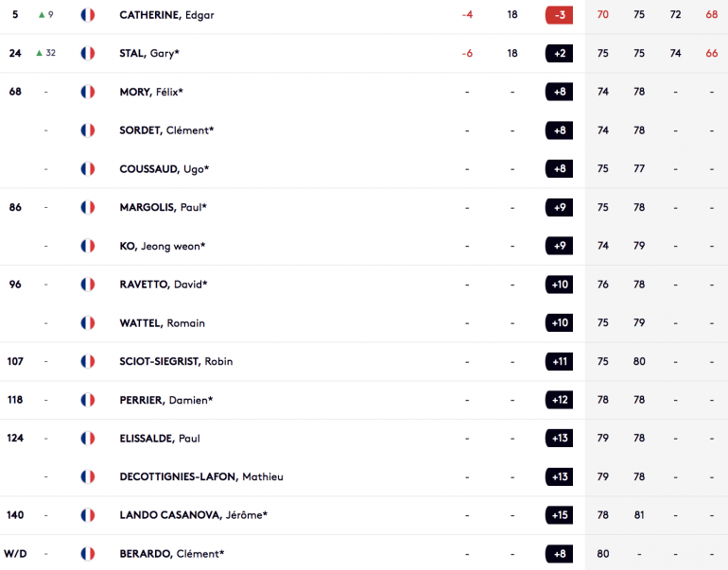The image size is (728, 570).
Task: Click the French flag beside CATHERINE, Edgar
Action: click(x=88, y=15)
